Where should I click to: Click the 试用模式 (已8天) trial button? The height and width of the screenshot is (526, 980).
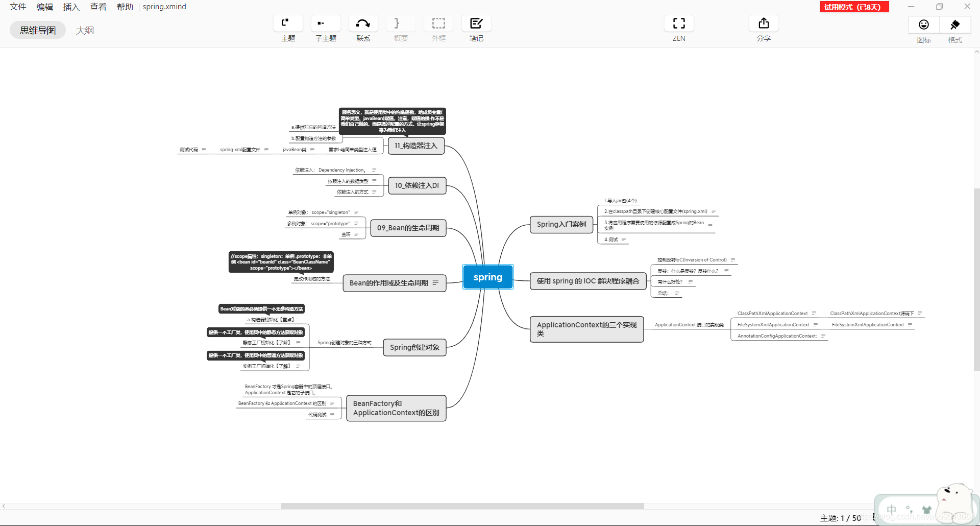[x=854, y=7]
